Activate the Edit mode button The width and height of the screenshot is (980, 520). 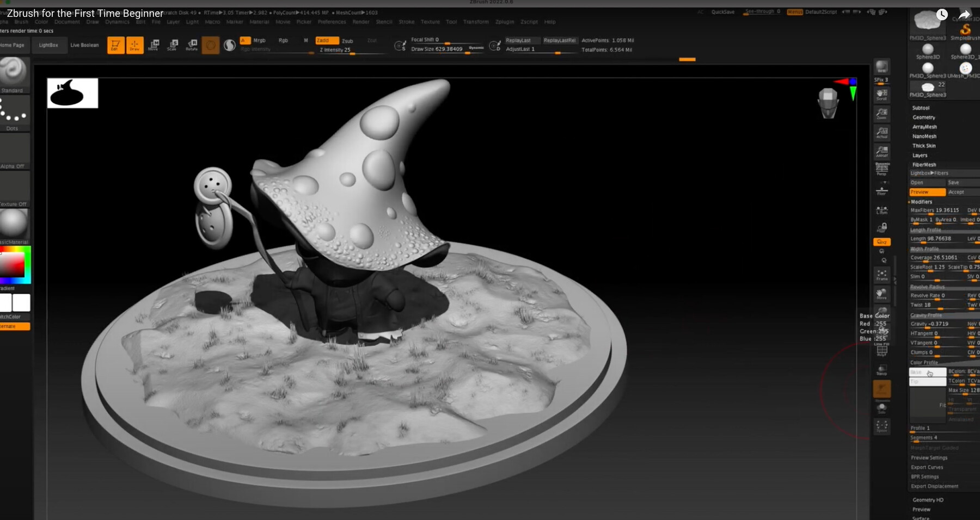115,45
